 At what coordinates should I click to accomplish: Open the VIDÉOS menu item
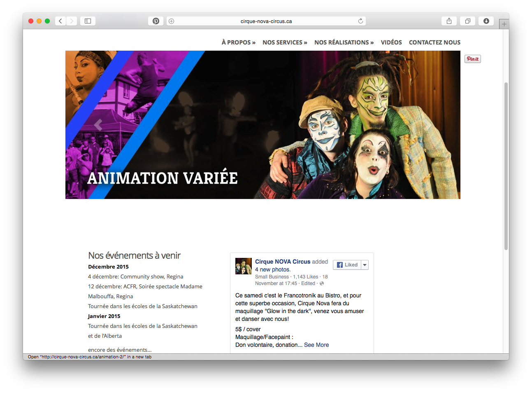(x=391, y=42)
